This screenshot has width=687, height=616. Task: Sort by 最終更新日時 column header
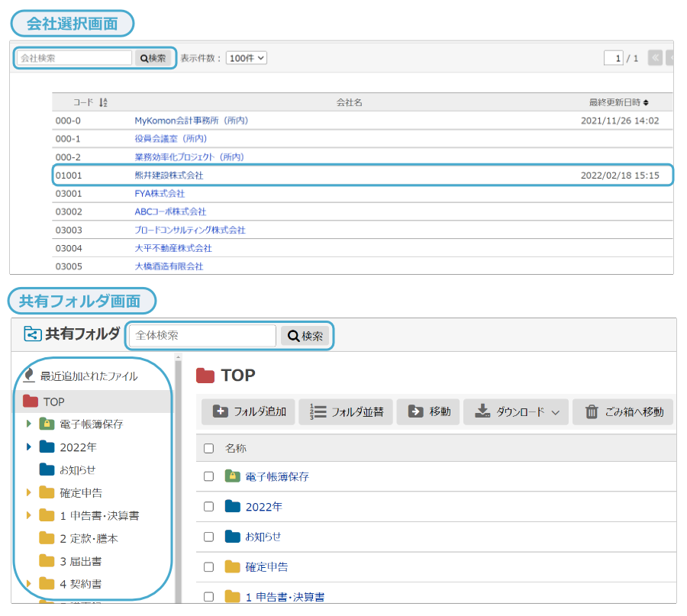coord(618,102)
